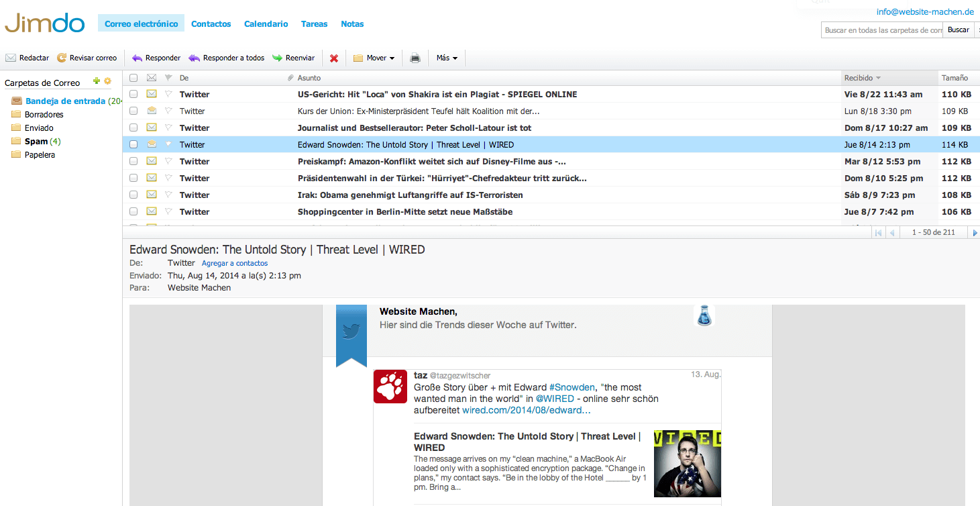The image size is (980, 506).
Task: Click the Agregar a contactos link
Action: pyautogui.click(x=235, y=263)
